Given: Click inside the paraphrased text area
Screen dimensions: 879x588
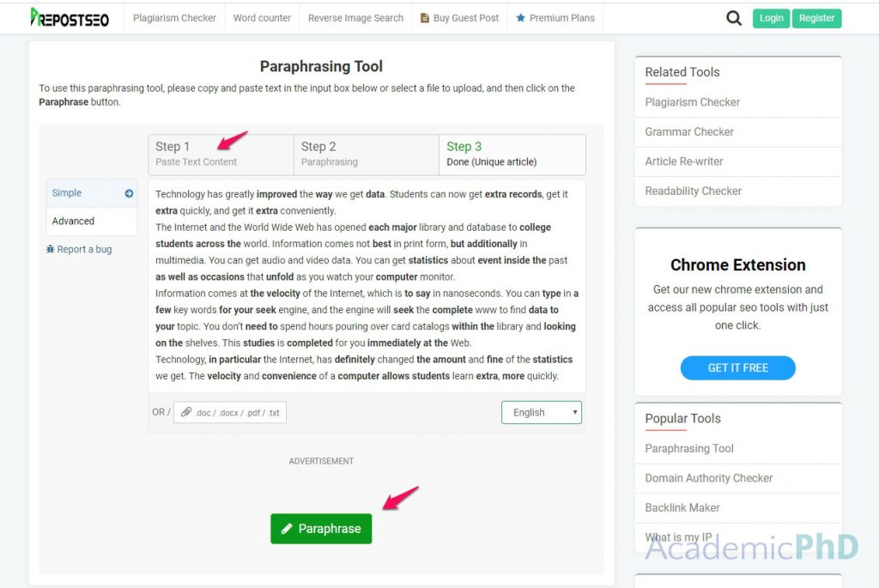Looking at the screenshot, I should click(367, 285).
